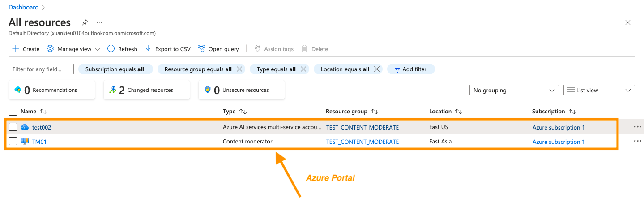Sort by the Name column
The height and width of the screenshot is (203, 644).
click(x=34, y=111)
